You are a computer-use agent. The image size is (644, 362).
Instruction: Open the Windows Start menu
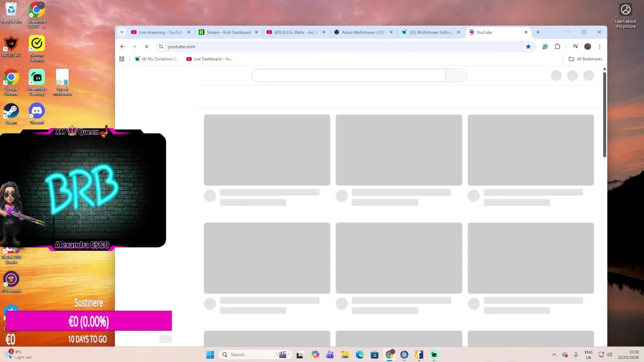click(210, 354)
